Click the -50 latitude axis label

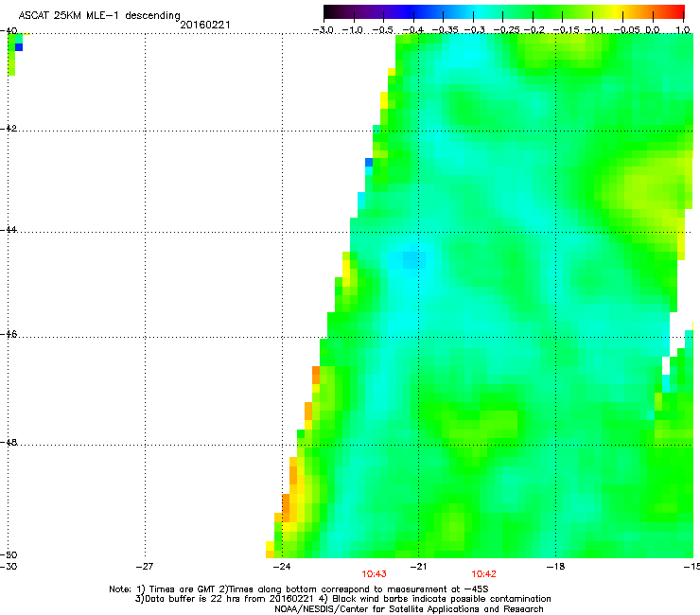pyautogui.click(x=9, y=555)
